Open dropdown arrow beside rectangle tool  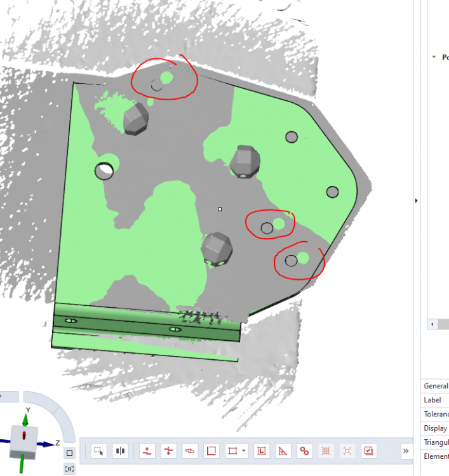tap(245, 451)
